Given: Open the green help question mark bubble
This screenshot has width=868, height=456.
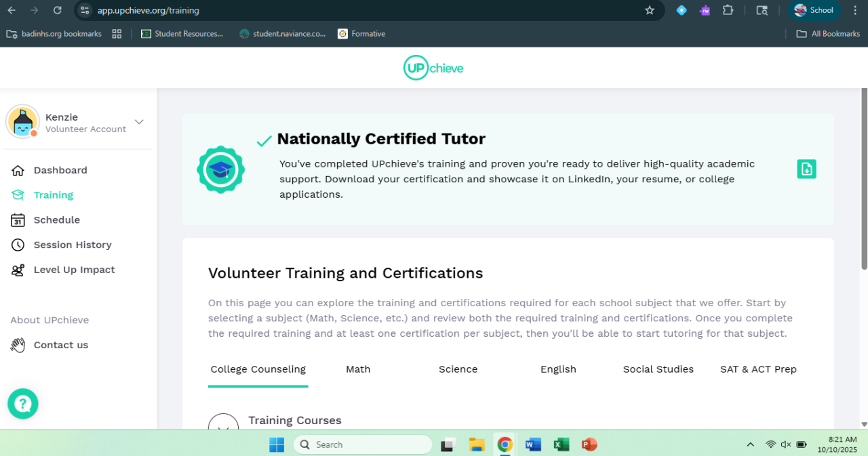Looking at the screenshot, I should click(x=23, y=404).
